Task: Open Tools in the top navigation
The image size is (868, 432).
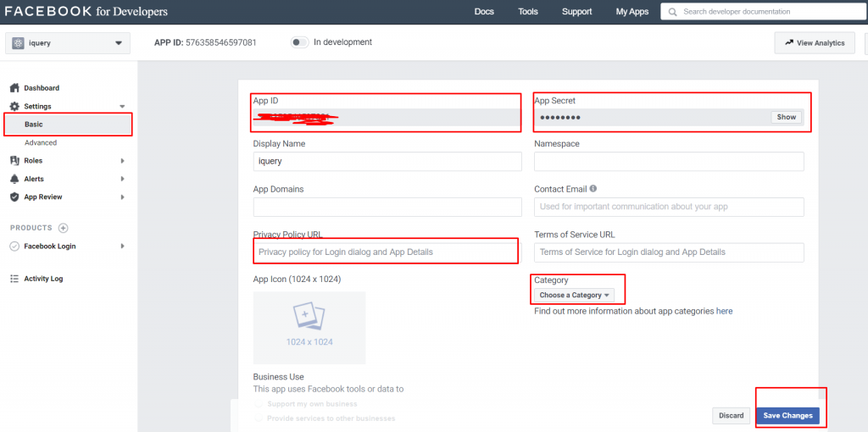Action: tap(528, 12)
